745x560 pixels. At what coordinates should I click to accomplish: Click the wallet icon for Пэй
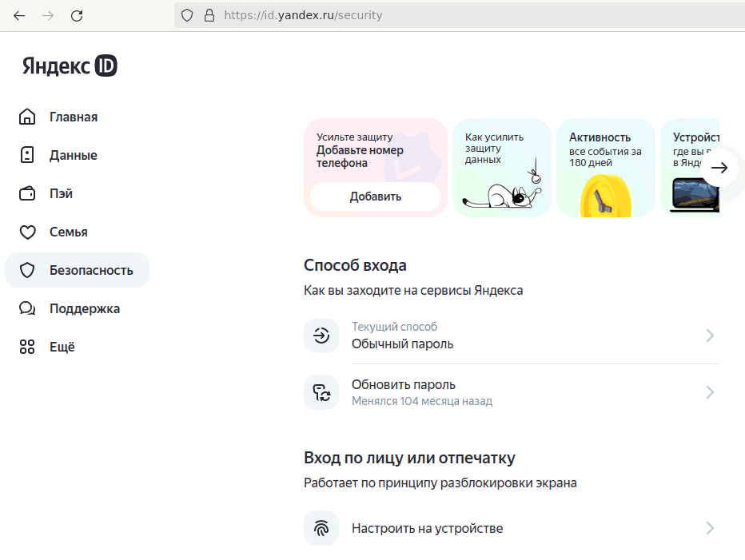[x=27, y=193]
